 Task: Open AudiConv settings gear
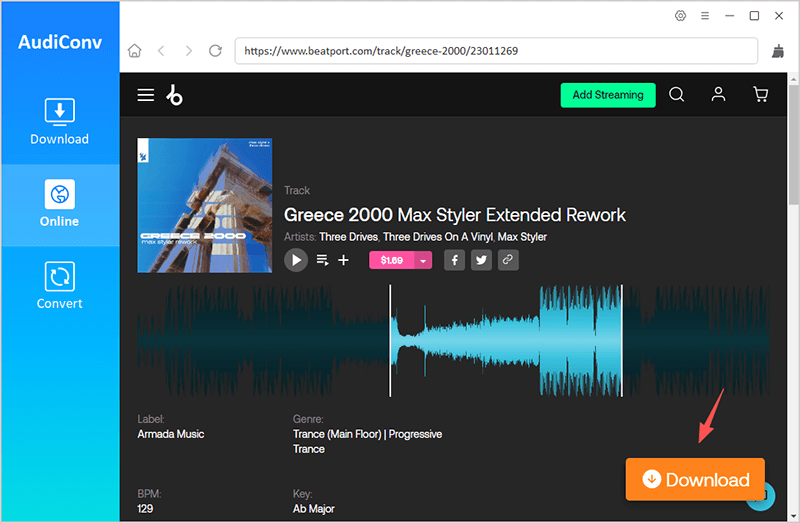pyautogui.click(x=680, y=16)
